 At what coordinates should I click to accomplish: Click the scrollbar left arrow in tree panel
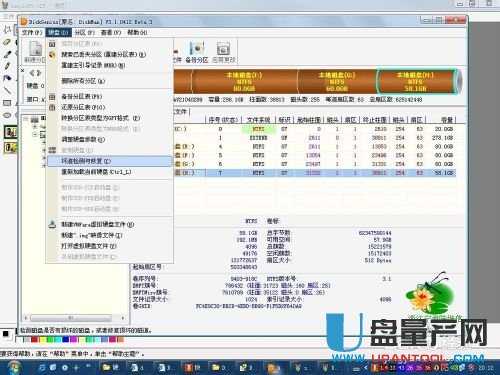click(x=26, y=318)
